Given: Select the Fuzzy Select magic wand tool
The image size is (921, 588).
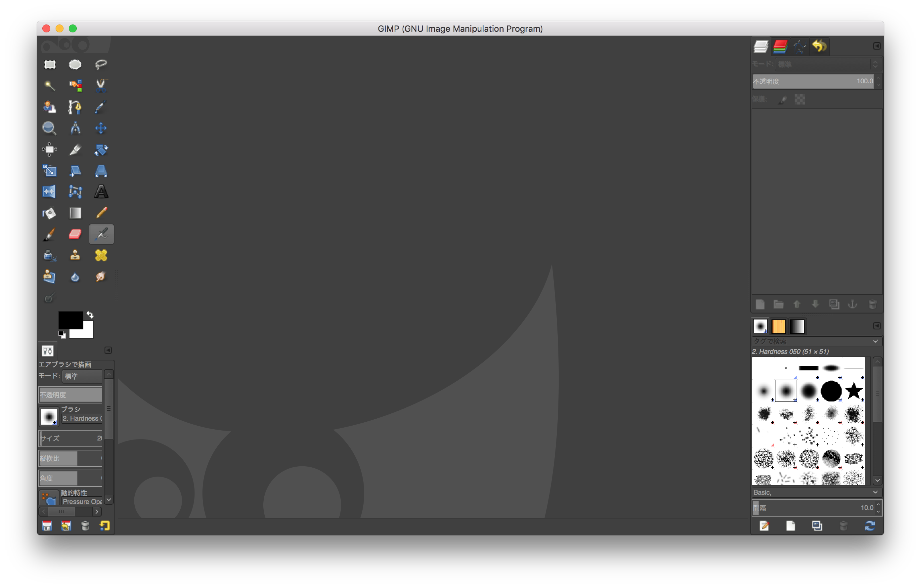Looking at the screenshot, I should (50, 85).
